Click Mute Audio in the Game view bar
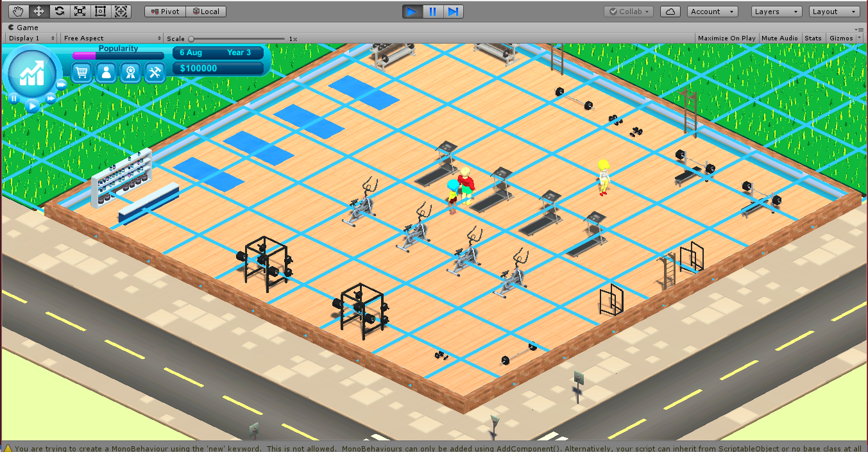 [x=779, y=38]
